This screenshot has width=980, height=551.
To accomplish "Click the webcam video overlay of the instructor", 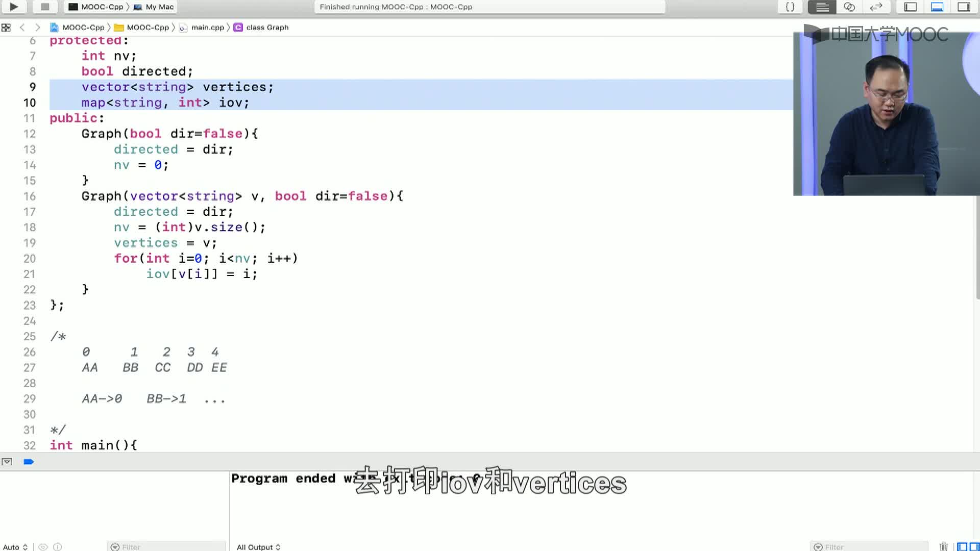I will coord(886,113).
